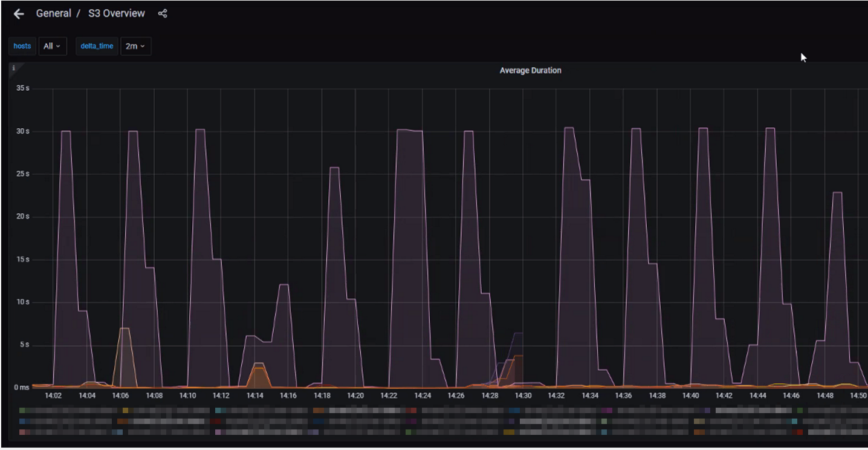Toggle the blue legend series in second row

pos(23,421)
